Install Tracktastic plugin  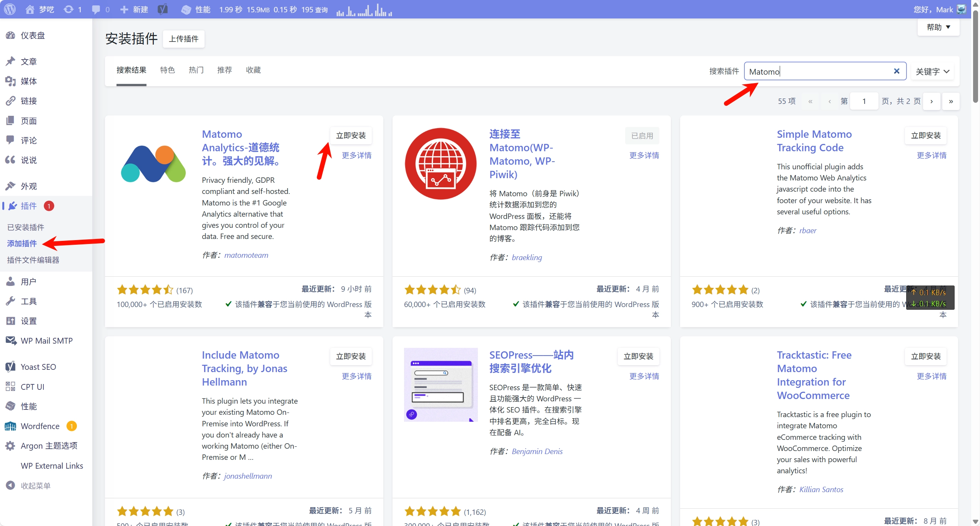(926, 356)
